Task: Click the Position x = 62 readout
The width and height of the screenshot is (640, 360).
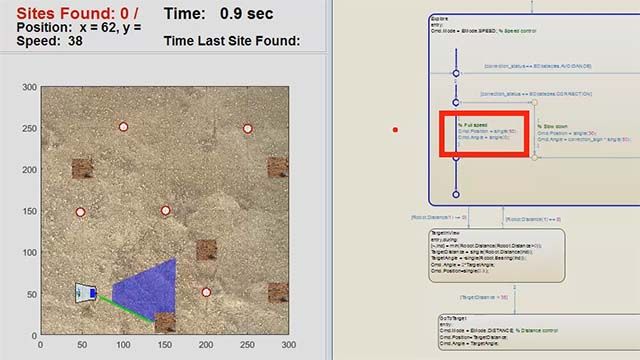Action: tap(79, 28)
